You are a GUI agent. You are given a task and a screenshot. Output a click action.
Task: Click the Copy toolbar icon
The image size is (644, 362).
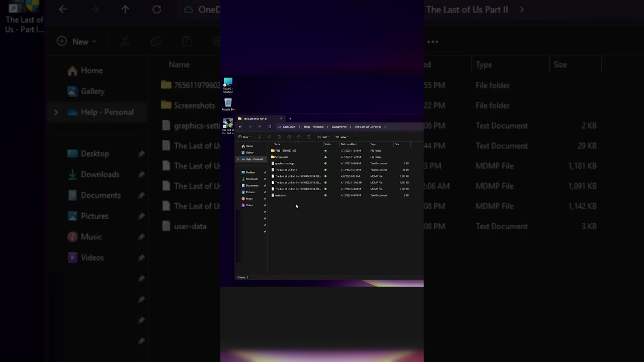269,137
